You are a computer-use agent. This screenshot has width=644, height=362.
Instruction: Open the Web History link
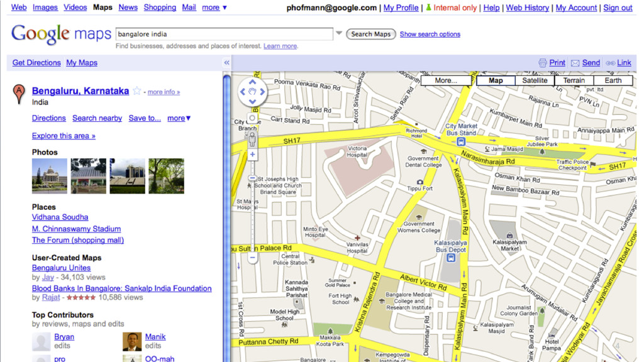point(528,8)
